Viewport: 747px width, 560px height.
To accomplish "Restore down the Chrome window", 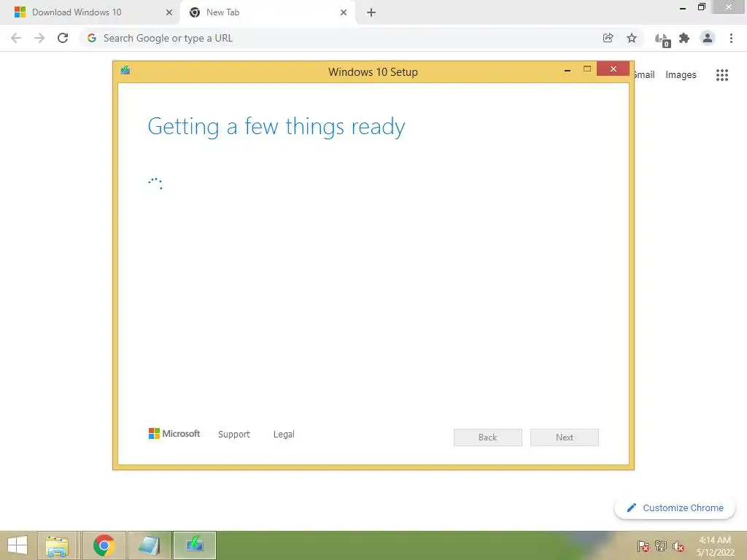I will click(x=702, y=7).
